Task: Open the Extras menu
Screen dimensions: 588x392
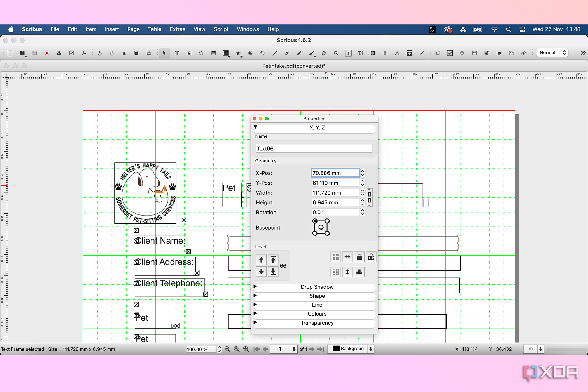Action: click(x=178, y=29)
